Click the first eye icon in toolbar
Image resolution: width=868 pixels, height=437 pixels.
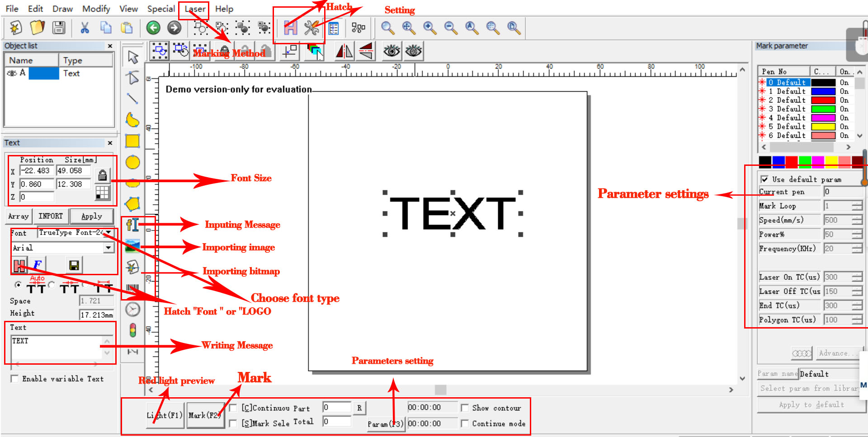point(392,51)
